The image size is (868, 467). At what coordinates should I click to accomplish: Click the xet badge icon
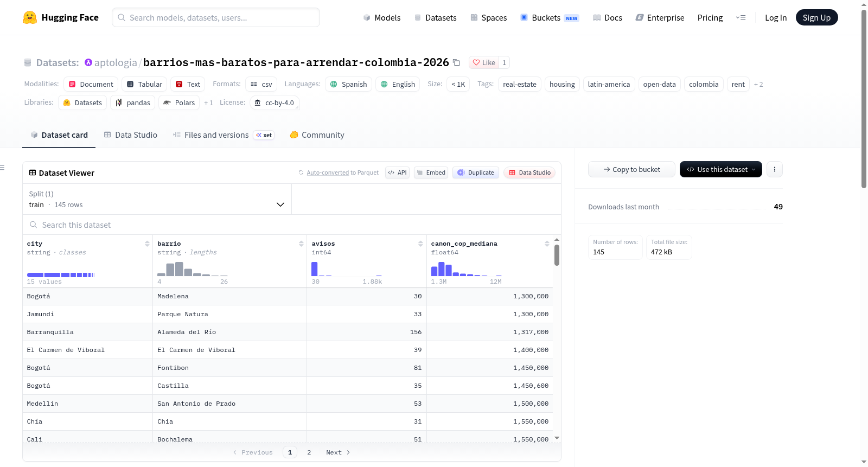tap(264, 135)
